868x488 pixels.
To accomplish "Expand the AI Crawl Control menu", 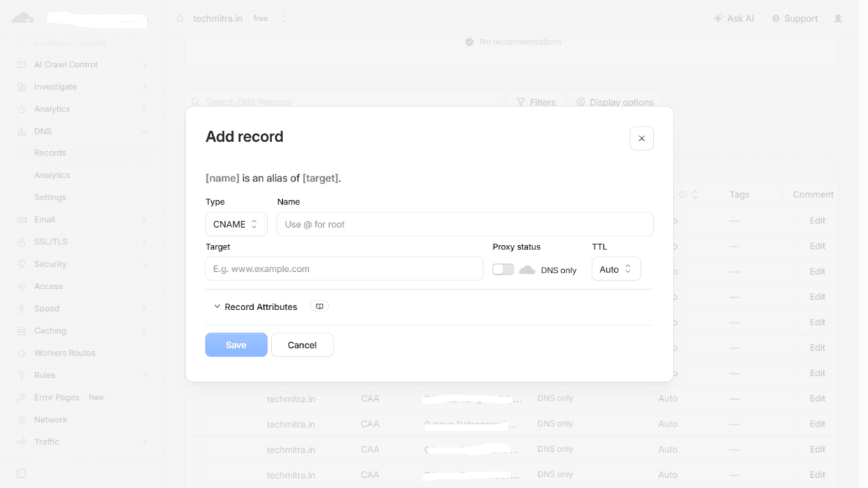I will [145, 65].
